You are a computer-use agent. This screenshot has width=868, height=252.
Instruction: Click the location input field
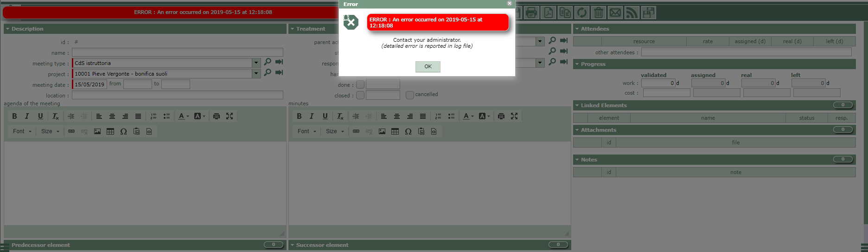click(178, 95)
